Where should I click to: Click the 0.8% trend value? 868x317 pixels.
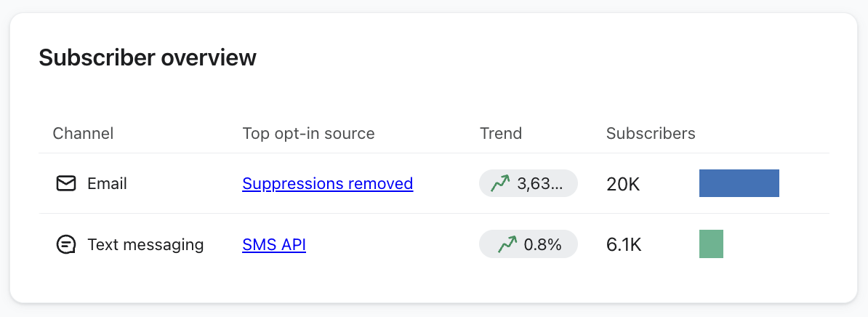pos(542,245)
